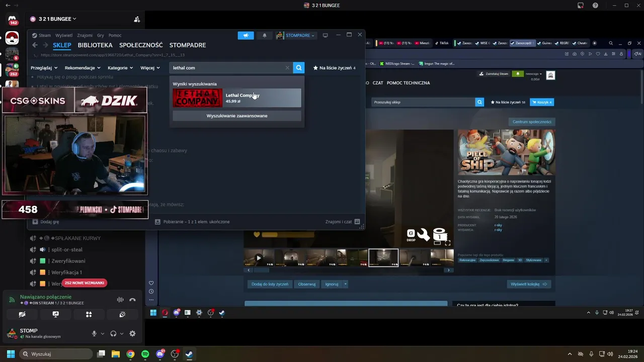This screenshot has height=362, width=644.
Task: Click 'Wyświetl kolejkę' button
Action: [x=528, y=284]
